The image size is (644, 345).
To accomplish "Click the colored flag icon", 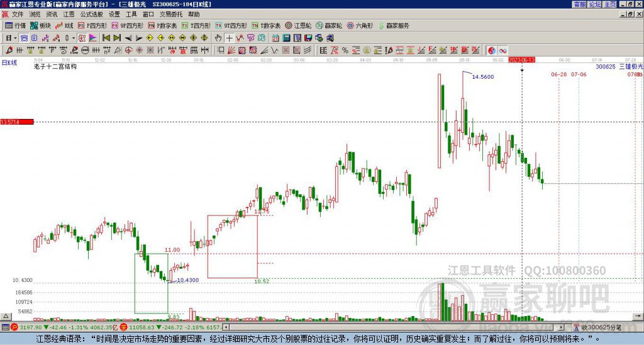I will click(x=93, y=38).
